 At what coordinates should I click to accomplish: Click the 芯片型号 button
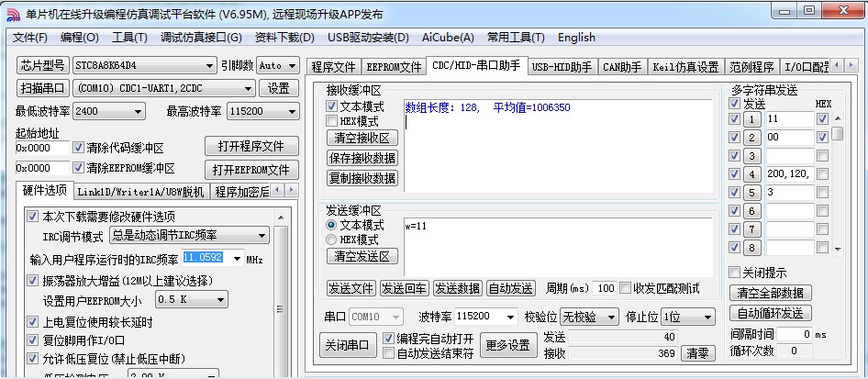(43, 65)
